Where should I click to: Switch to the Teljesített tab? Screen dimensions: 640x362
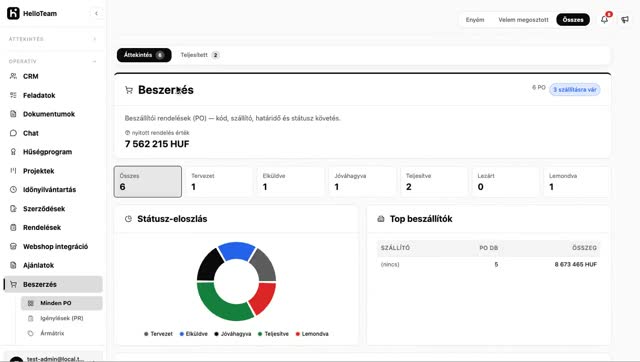[x=200, y=55]
